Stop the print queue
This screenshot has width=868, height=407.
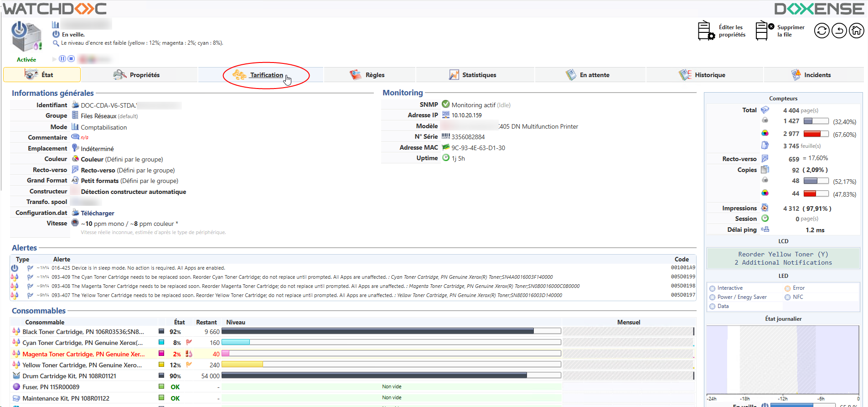[x=71, y=59]
